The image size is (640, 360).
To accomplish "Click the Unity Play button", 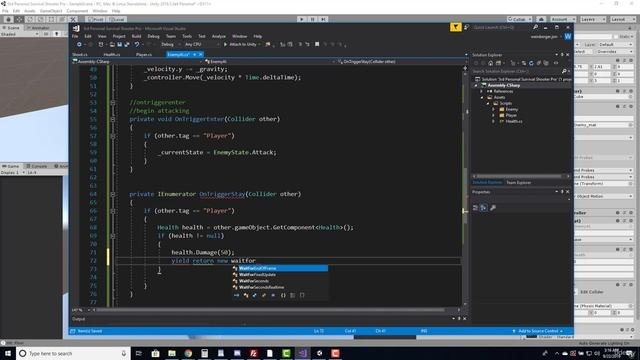I will point(302,19).
